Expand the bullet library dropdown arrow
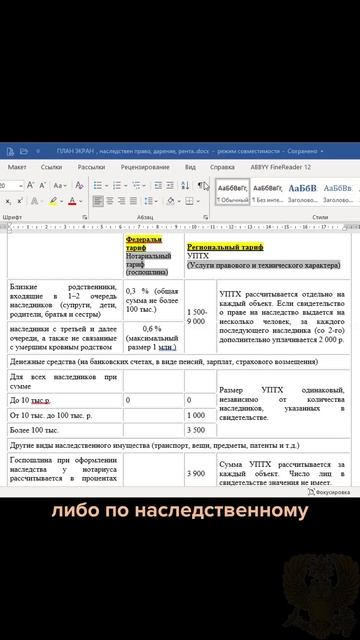The height and width of the screenshot is (640, 360). 106,186
